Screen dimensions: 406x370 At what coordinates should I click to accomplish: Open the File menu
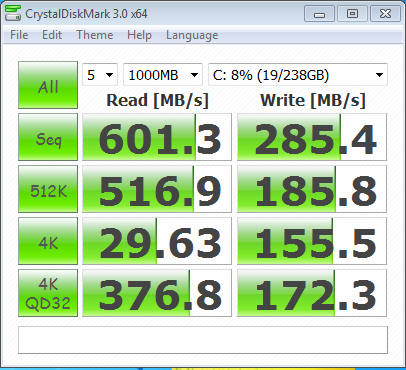19,35
